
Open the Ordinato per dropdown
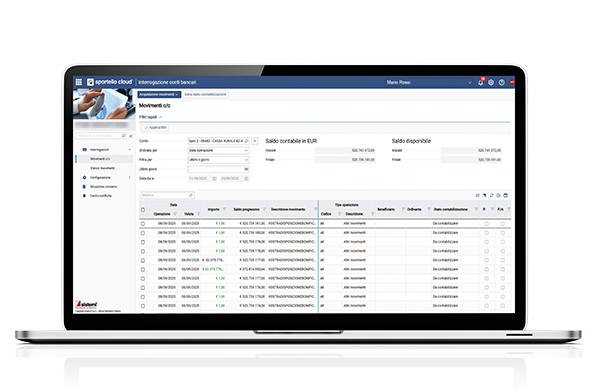tap(218, 150)
